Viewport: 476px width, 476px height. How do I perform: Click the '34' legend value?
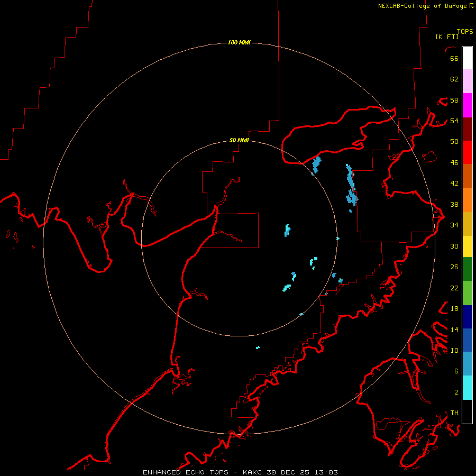[x=454, y=225]
